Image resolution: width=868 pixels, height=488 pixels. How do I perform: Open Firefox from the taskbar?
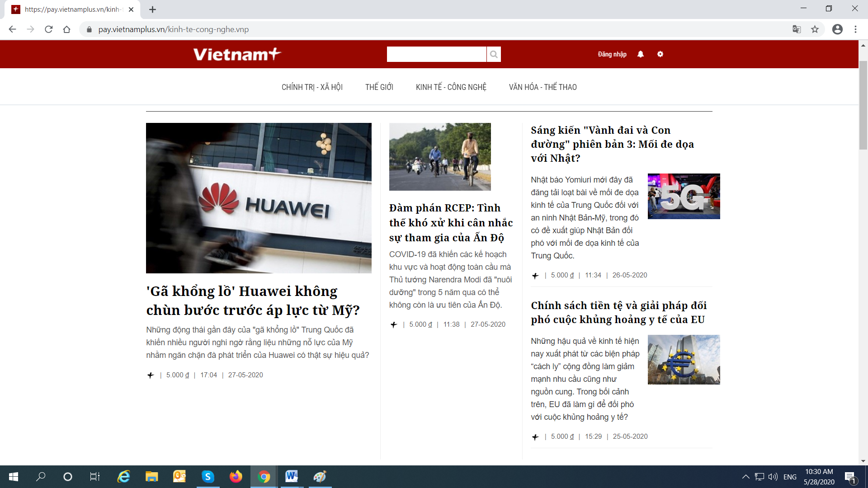coord(236,477)
